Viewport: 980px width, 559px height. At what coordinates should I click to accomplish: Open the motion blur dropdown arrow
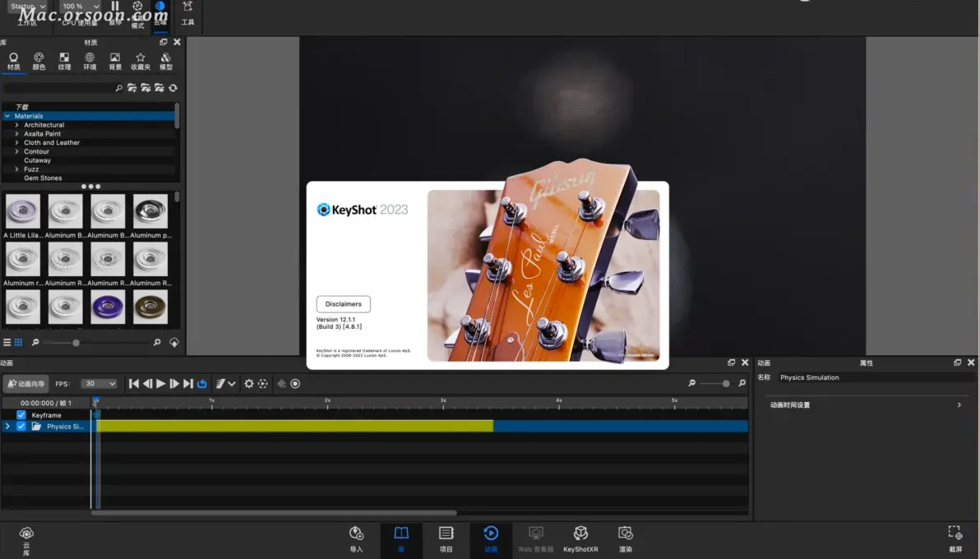pyautogui.click(x=232, y=384)
